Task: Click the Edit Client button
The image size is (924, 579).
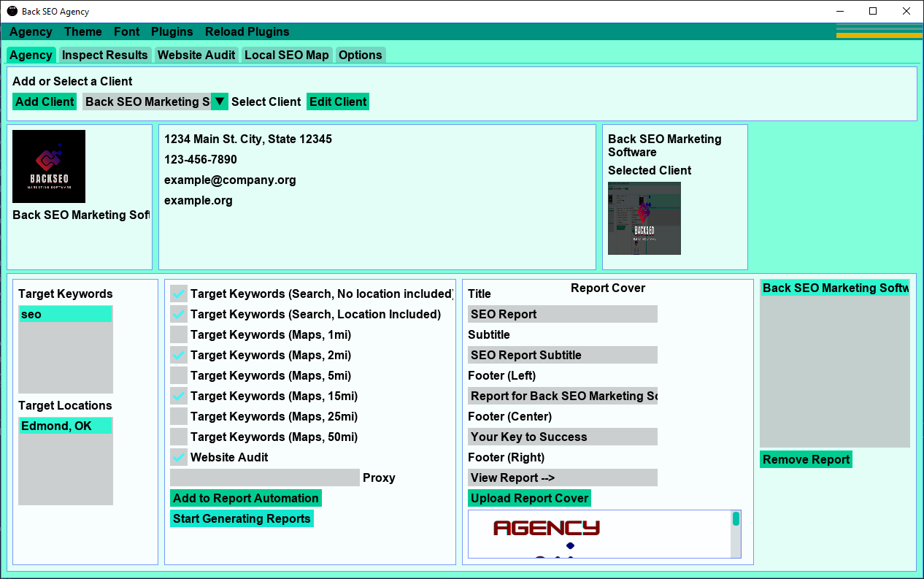Action: [338, 101]
